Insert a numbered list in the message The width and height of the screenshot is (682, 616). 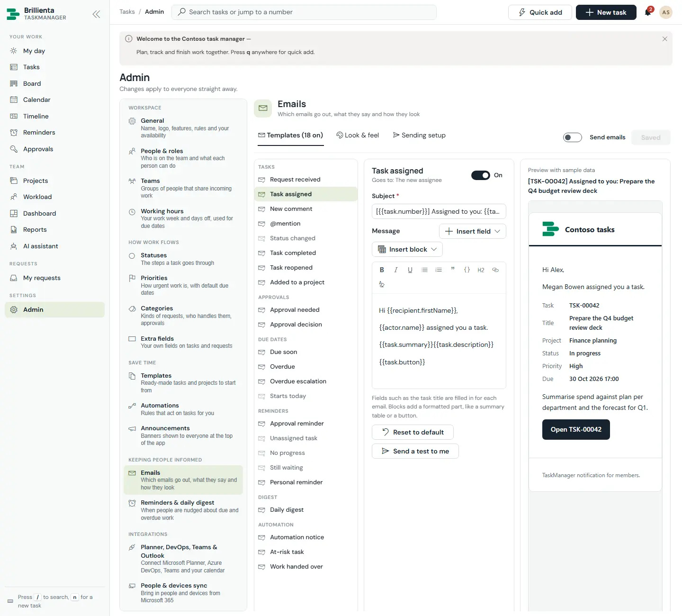coord(439,270)
